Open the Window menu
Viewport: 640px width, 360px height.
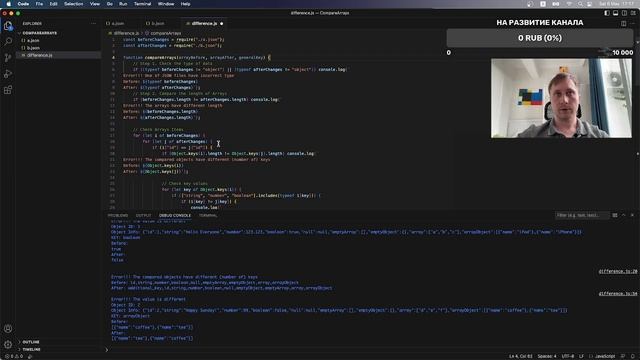(x=166, y=4)
